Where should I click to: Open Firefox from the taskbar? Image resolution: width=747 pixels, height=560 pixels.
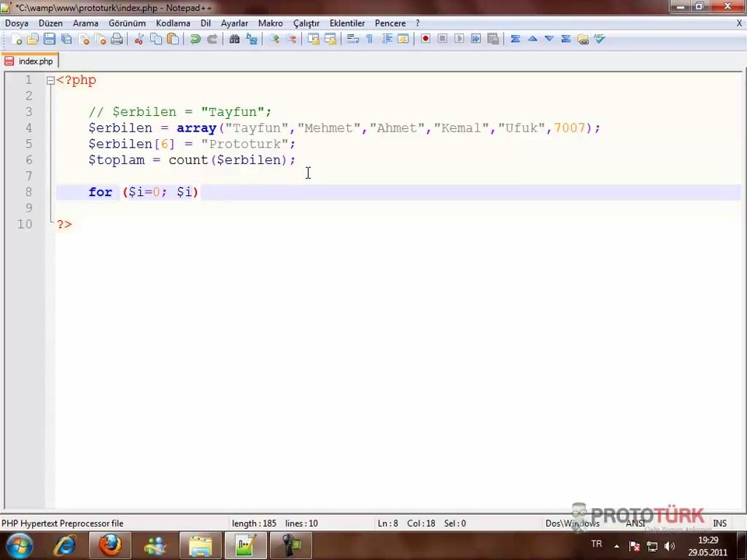click(x=110, y=546)
